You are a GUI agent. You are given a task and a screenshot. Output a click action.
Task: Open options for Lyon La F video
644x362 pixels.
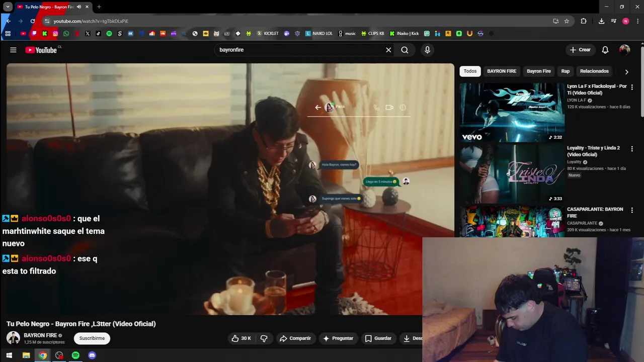632,87
